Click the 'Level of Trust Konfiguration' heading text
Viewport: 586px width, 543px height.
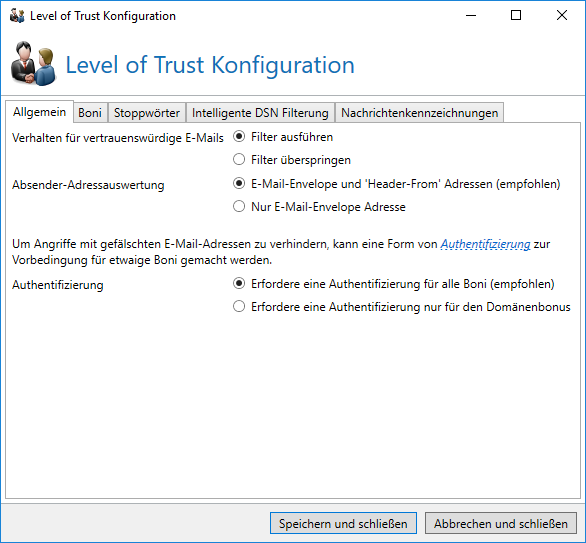click(x=210, y=65)
